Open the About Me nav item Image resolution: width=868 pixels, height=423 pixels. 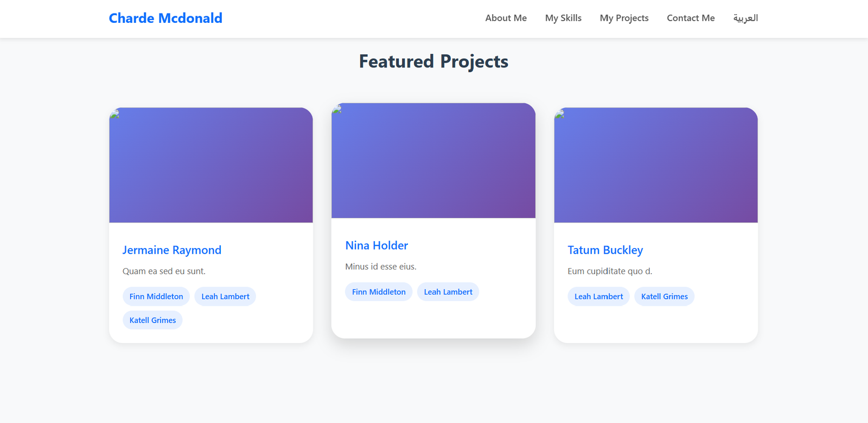point(506,18)
